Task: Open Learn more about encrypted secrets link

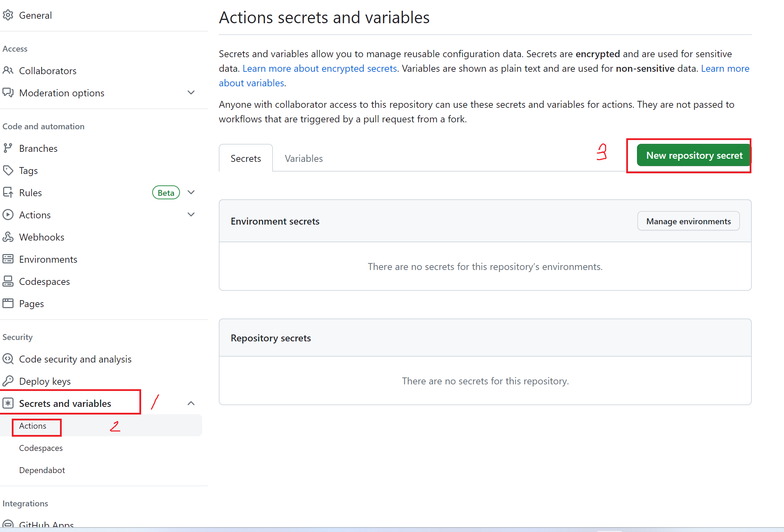Action: click(x=319, y=69)
